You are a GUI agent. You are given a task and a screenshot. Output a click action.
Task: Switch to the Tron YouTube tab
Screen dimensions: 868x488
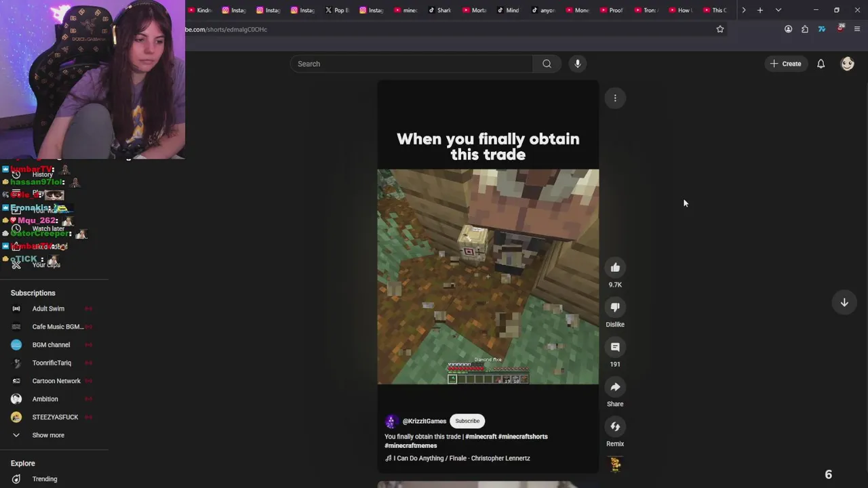(x=646, y=10)
